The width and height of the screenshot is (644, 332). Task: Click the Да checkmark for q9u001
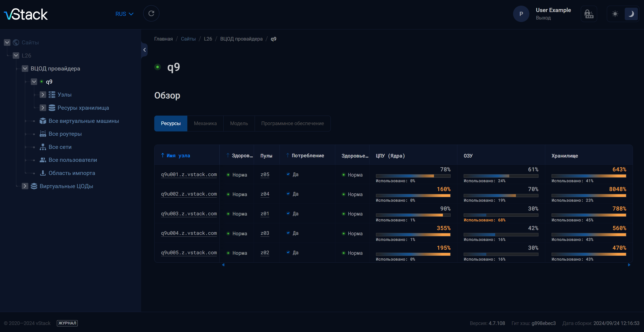[x=288, y=174]
